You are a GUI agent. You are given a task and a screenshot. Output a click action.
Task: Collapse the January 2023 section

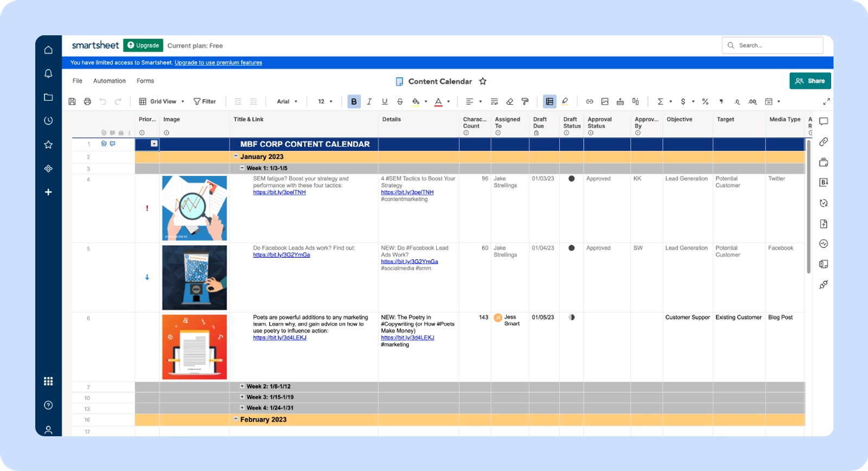pos(235,156)
